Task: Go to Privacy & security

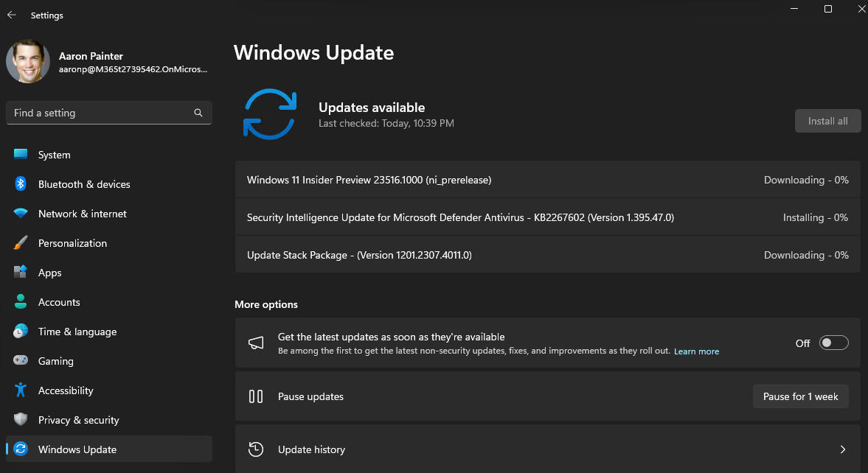Action: (x=109, y=420)
